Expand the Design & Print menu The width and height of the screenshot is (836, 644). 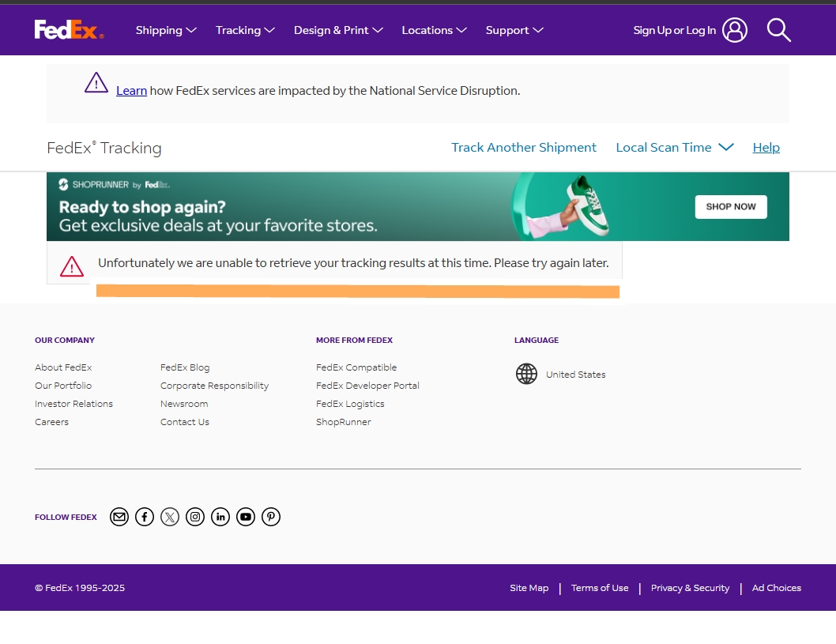(x=338, y=30)
